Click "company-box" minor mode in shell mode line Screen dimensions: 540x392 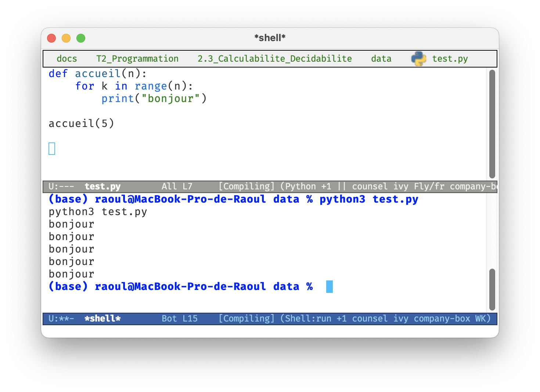click(x=442, y=319)
